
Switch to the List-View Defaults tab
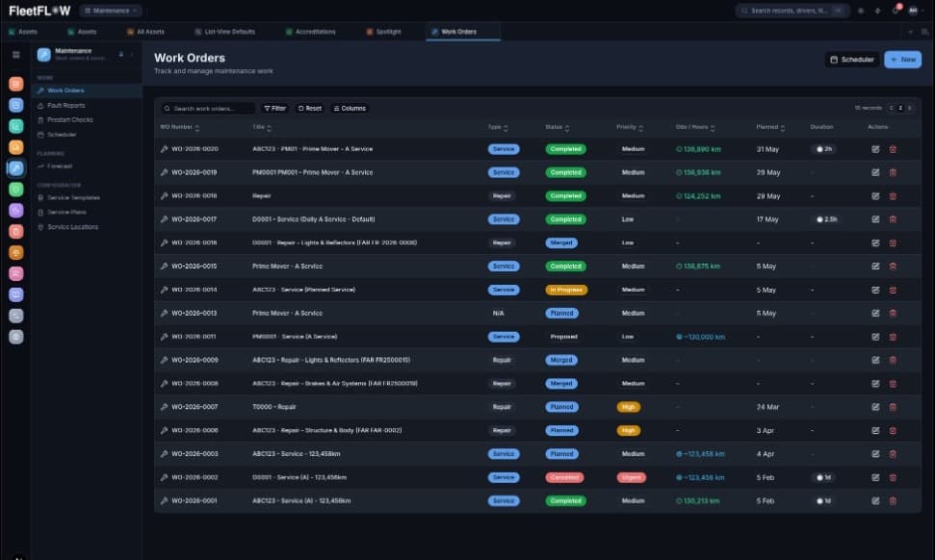[x=224, y=32]
